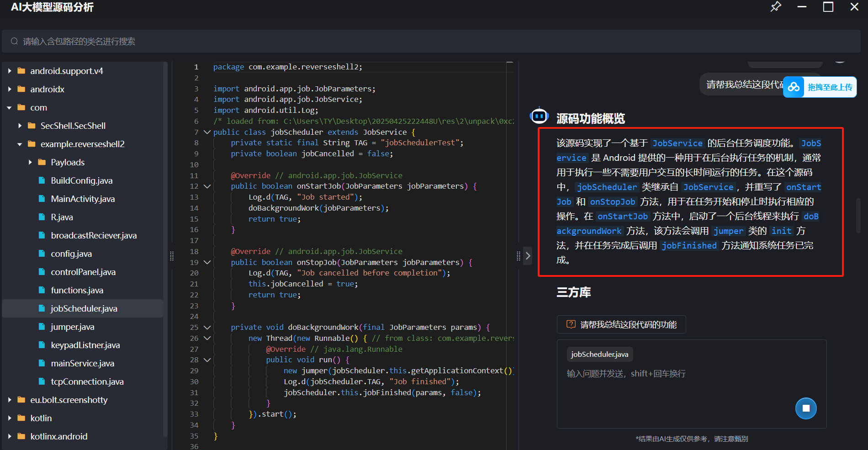
Task: Expand the eu.bolt.screenshotty node arrow
Action: point(10,400)
